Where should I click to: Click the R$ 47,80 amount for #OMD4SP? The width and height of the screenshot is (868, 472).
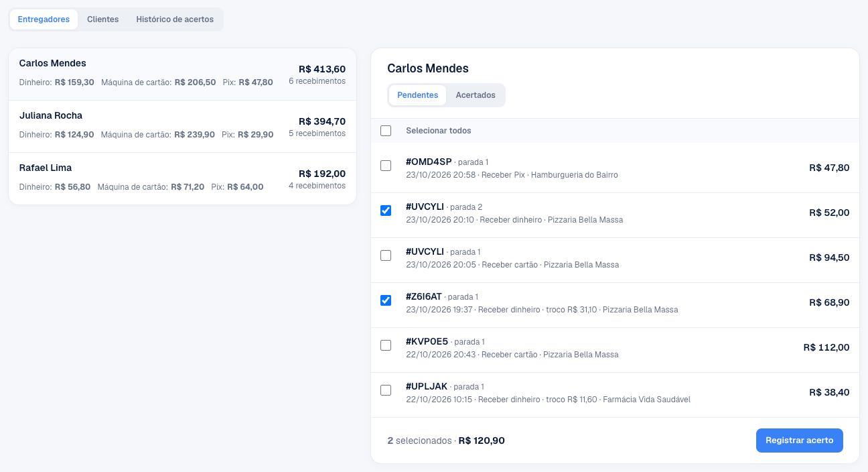(829, 168)
